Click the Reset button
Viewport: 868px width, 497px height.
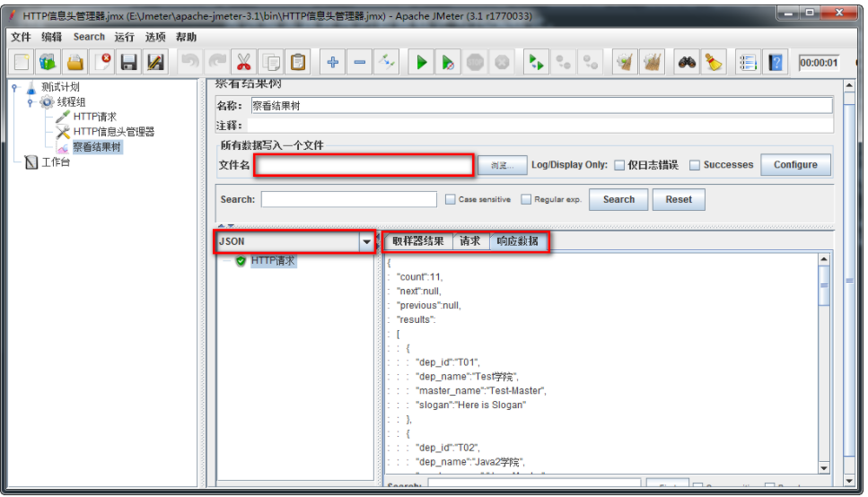coord(679,199)
